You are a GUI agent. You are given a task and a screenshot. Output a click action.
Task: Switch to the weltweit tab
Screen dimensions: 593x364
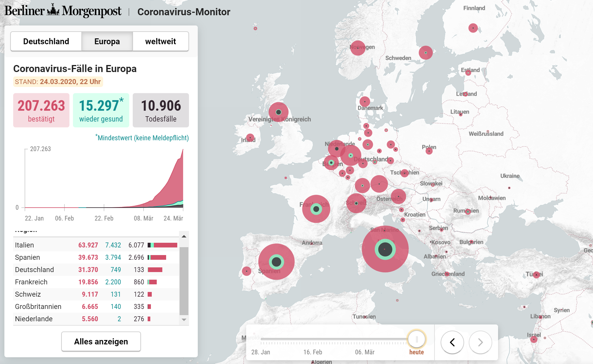click(x=161, y=41)
